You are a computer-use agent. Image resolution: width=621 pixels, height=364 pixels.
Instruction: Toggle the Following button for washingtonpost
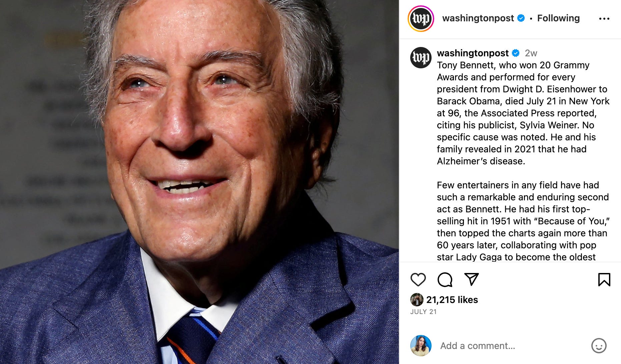(558, 18)
